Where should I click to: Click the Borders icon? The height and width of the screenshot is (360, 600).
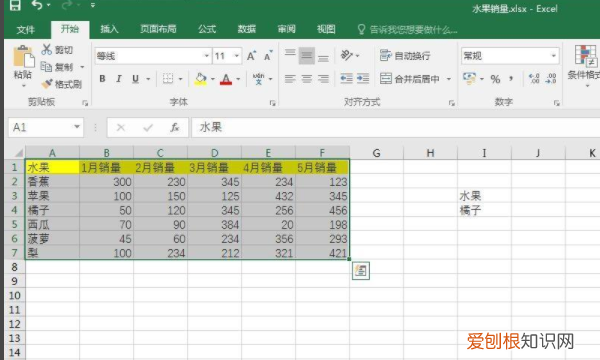pyautogui.click(x=168, y=79)
